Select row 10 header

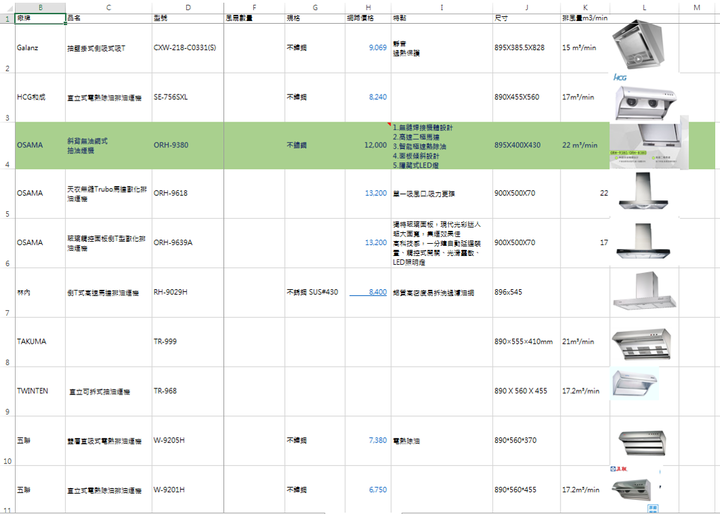pyautogui.click(x=7, y=441)
